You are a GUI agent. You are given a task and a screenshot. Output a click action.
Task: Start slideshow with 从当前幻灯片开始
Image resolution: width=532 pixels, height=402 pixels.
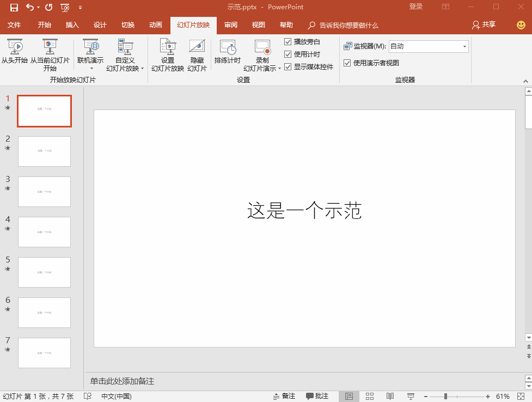[x=50, y=47]
